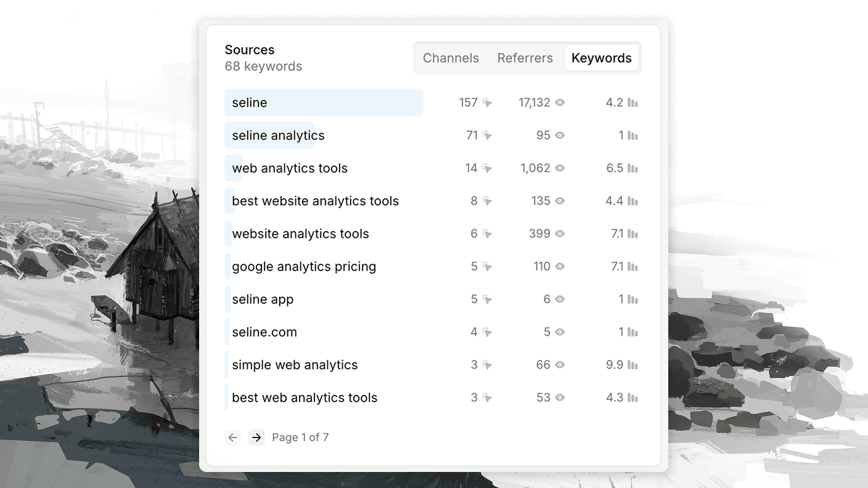Open the 'seline app' keyword row
The width and height of the screenshot is (868, 488).
pos(432,299)
